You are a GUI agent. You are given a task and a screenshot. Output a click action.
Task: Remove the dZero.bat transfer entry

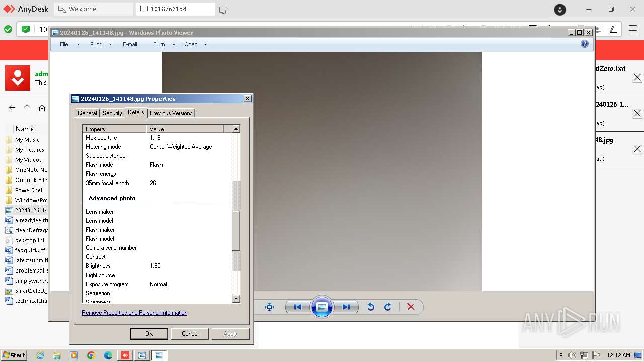click(637, 77)
